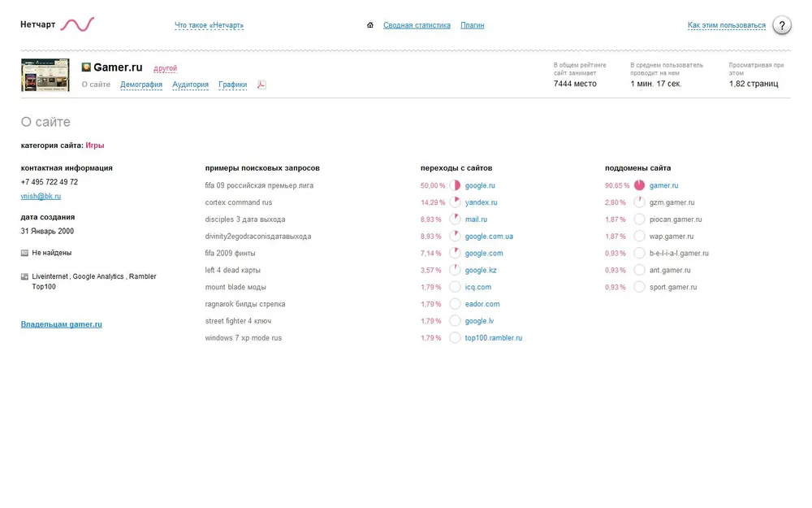Open Сводная статистика link
Screen dimensions: 812x508
coord(417,25)
